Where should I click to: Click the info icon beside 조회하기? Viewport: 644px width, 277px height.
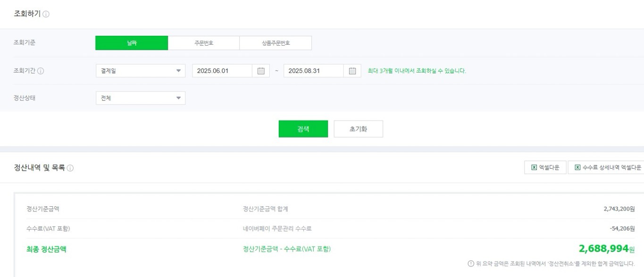46,14
